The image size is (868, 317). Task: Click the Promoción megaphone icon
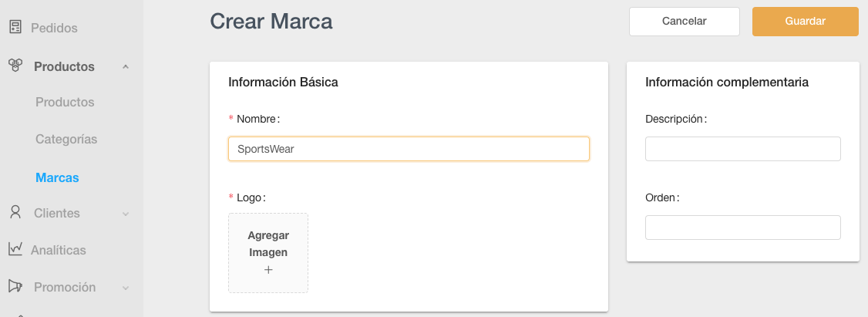[x=15, y=286]
